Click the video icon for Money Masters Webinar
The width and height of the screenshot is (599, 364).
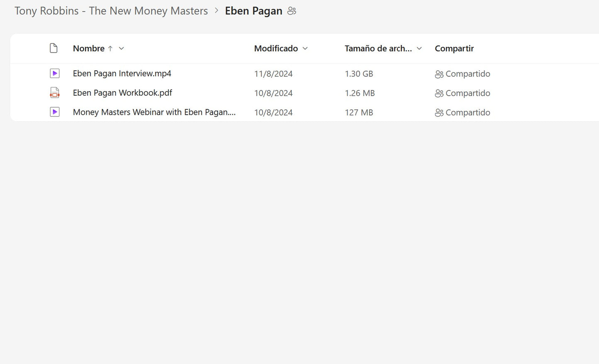(54, 112)
